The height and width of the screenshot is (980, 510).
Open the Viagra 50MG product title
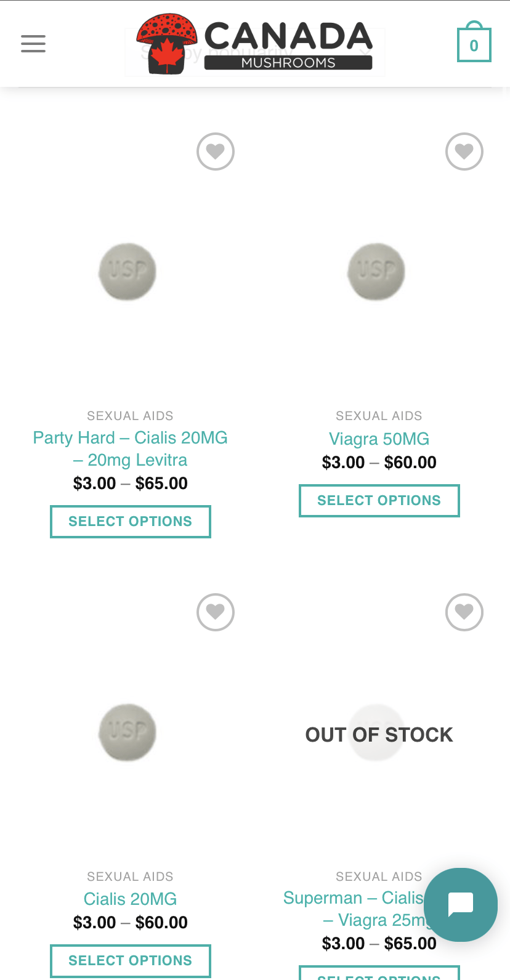[379, 439]
